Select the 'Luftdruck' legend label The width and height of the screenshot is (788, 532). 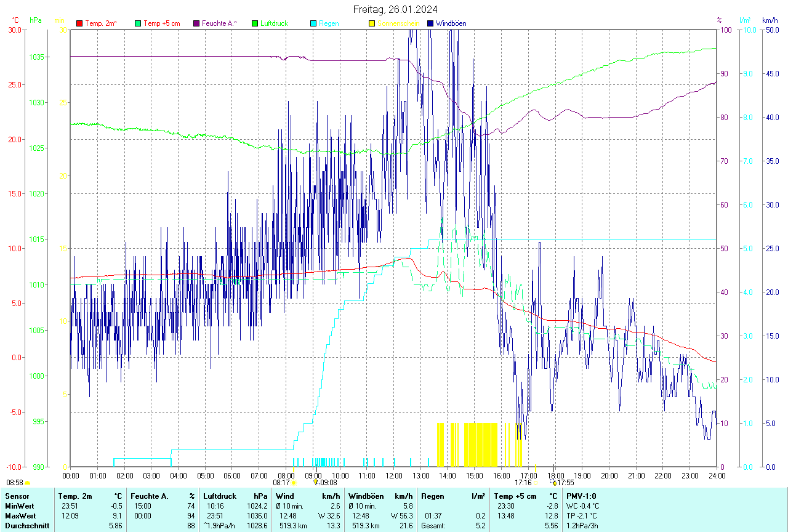tap(274, 23)
